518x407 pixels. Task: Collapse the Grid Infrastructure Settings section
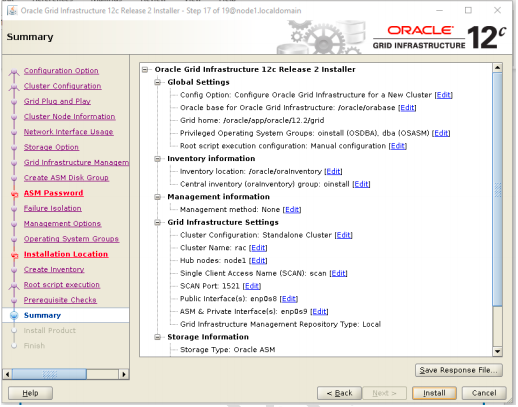[x=158, y=222]
